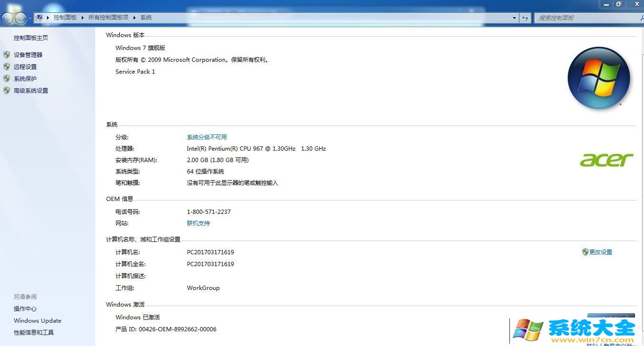Open 高级系统设置 in the sidebar

coord(31,90)
